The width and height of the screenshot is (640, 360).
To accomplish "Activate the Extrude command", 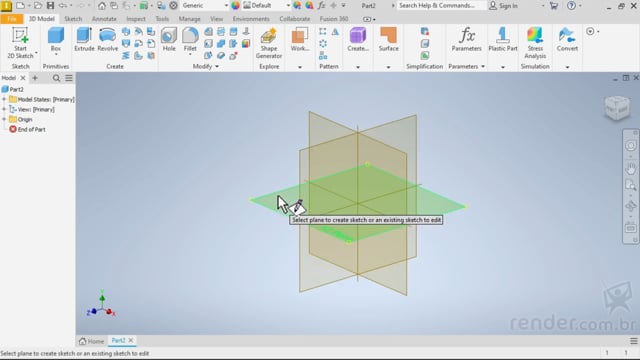I will 84,39.
